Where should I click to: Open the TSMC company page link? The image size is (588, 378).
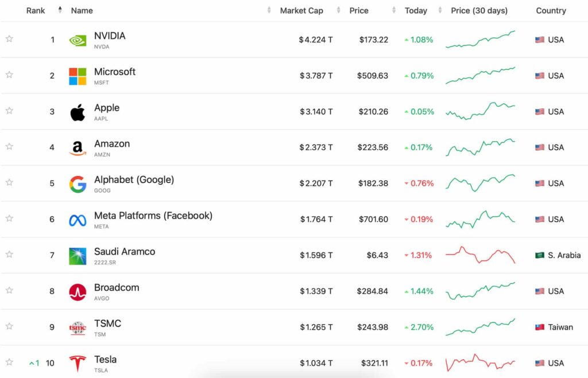[x=107, y=324]
